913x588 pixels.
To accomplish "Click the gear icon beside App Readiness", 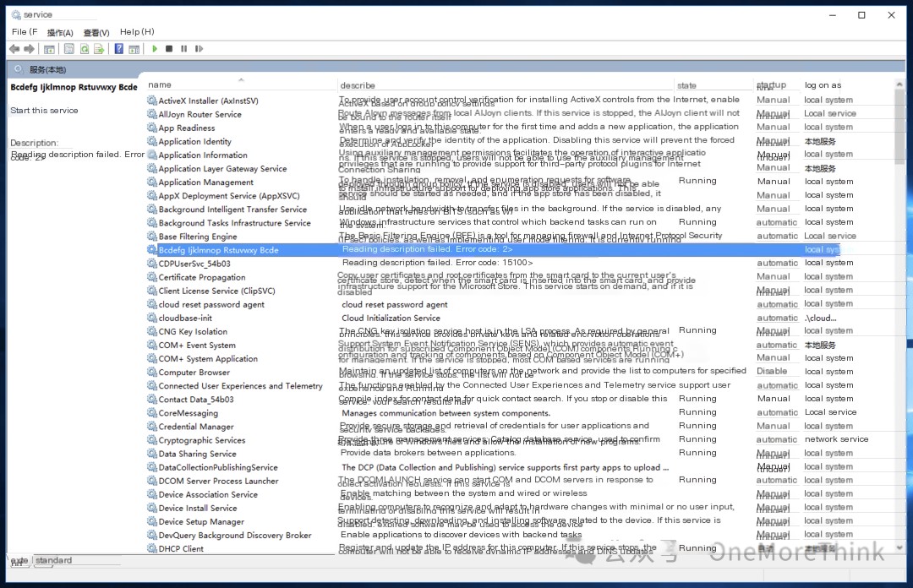I will [x=152, y=128].
